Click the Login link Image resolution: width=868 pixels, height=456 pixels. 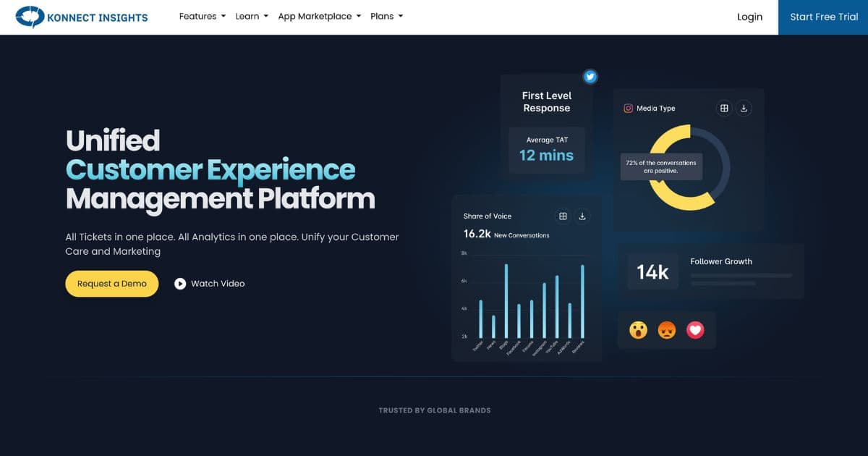[x=749, y=17]
